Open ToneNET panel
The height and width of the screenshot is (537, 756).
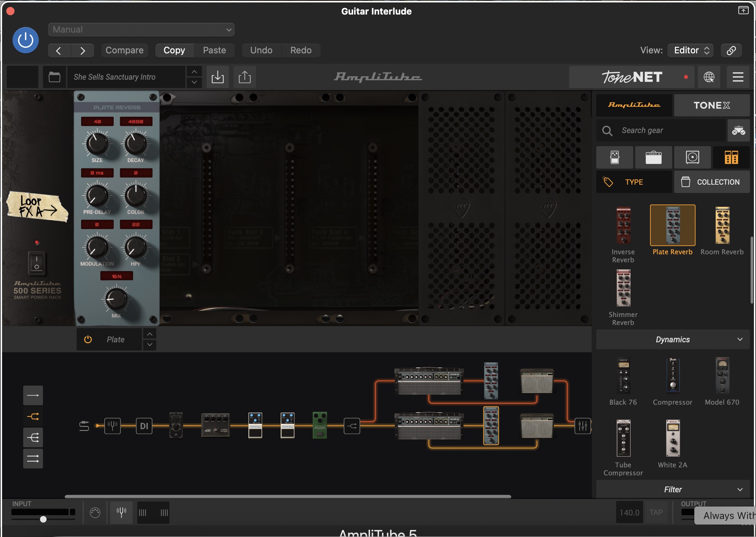tap(632, 77)
